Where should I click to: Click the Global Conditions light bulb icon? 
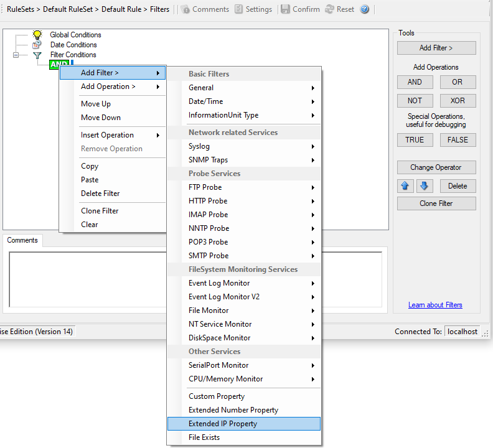click(x=37, y=35)
